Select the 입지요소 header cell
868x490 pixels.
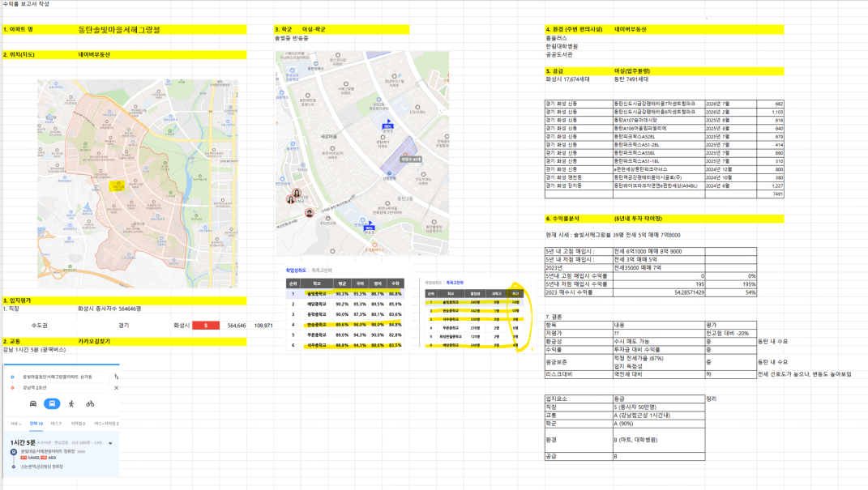[579, 398]
